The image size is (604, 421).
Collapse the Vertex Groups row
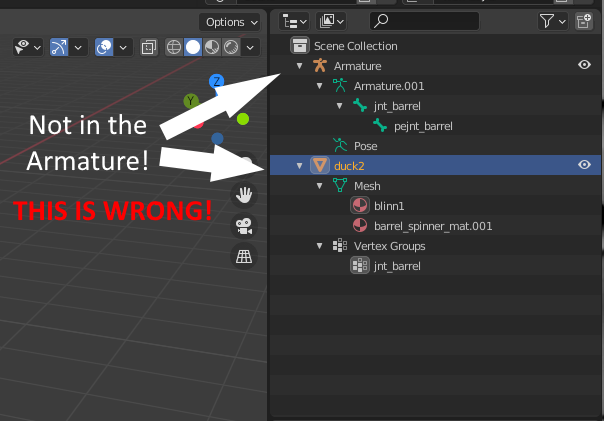(319, 246)
